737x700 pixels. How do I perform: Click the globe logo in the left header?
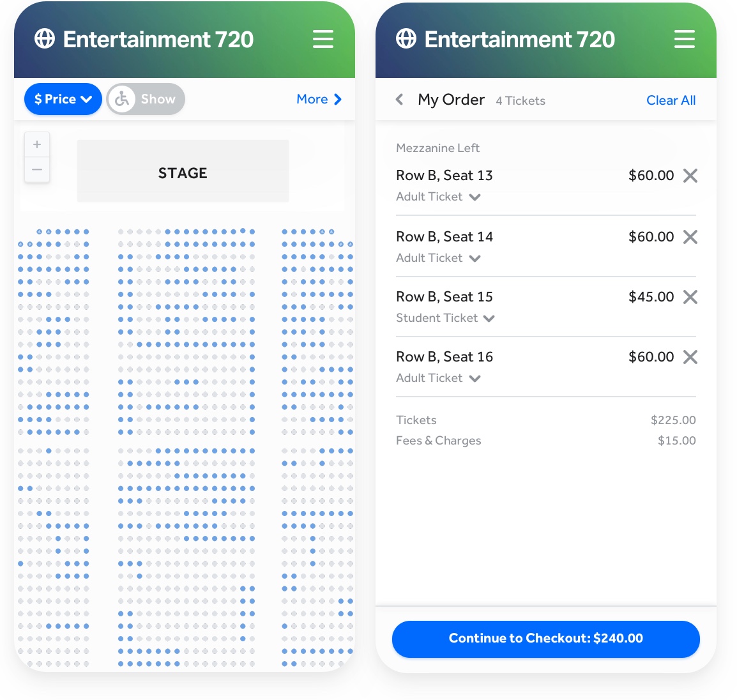[44, 39]
